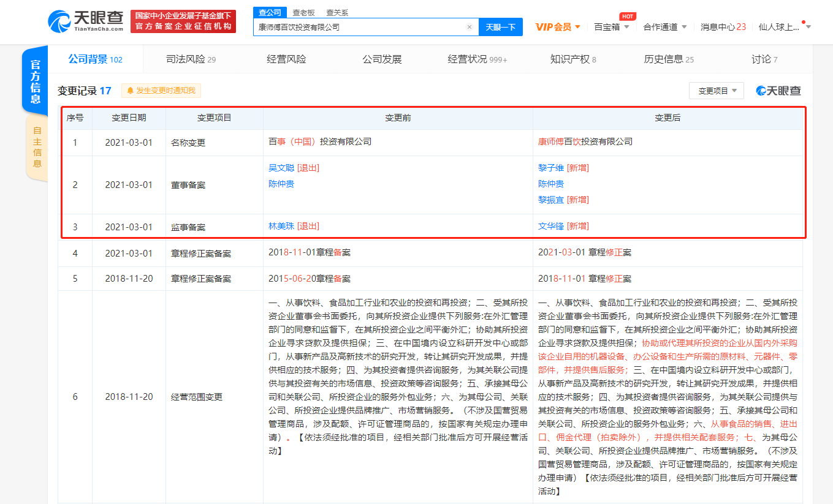Open the user account dropdown arrow
This screenshot has height=504, width=833.
point(808,27)
